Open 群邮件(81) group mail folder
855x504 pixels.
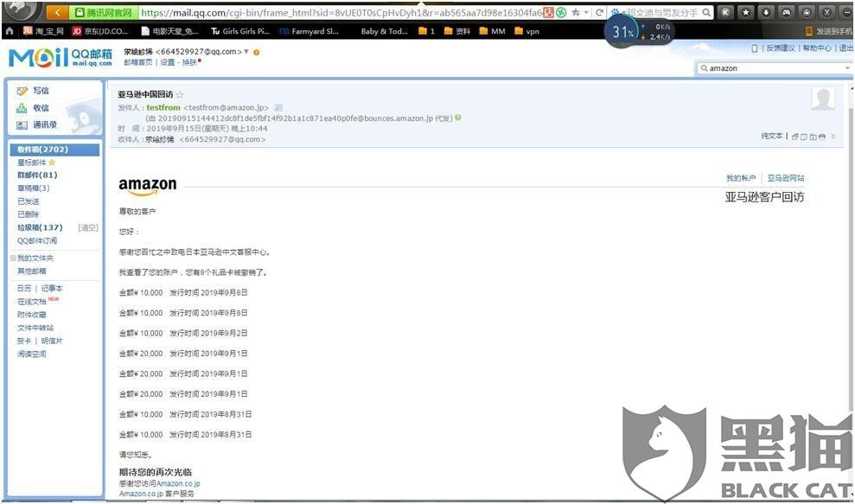point(37,175)
